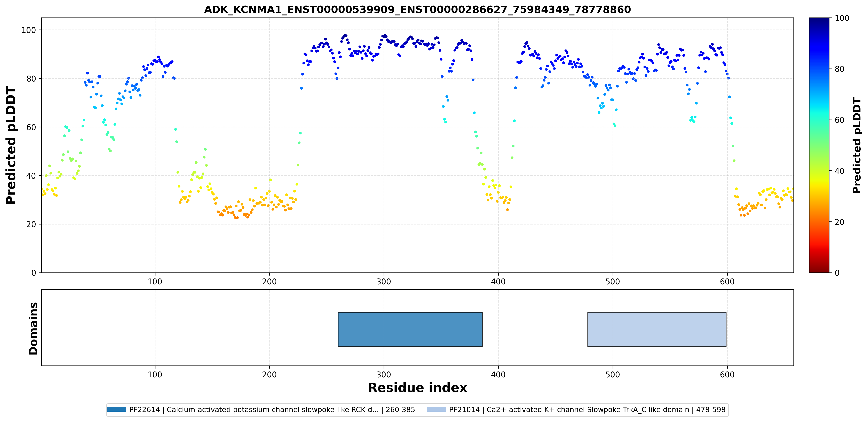This screenshot has height=422, width=868.
Task: Click the colorbar tick label 0
Action: pos(837,273)
